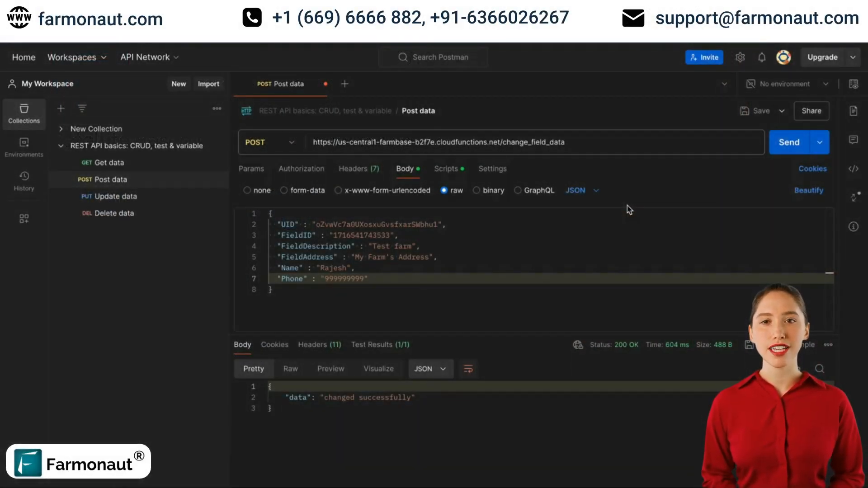868x488 pixels.
Task: Switch to the Test Results tab in response
Action: pos(379,344)
